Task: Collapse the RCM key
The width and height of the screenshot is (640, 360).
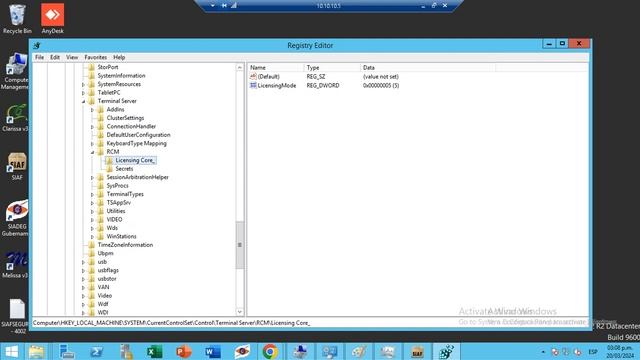Action: tap(93, 152)
